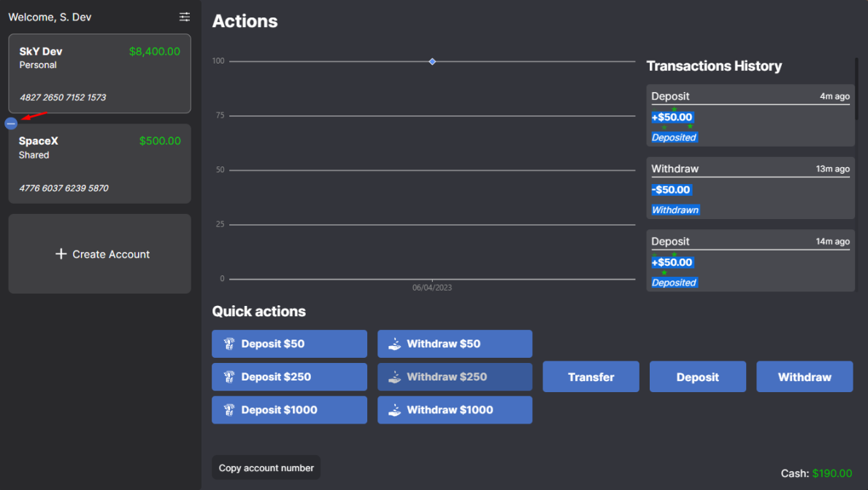Click the cash icon on Deposit $1000
Viewport: 868px width, 490px height.
pyautogui.click(x=228, y=410)
